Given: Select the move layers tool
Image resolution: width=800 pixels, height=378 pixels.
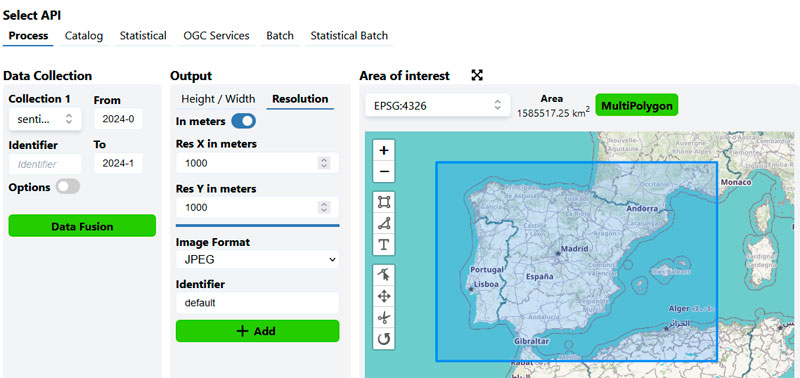Looking at the screenshot, I should (384, 296).
